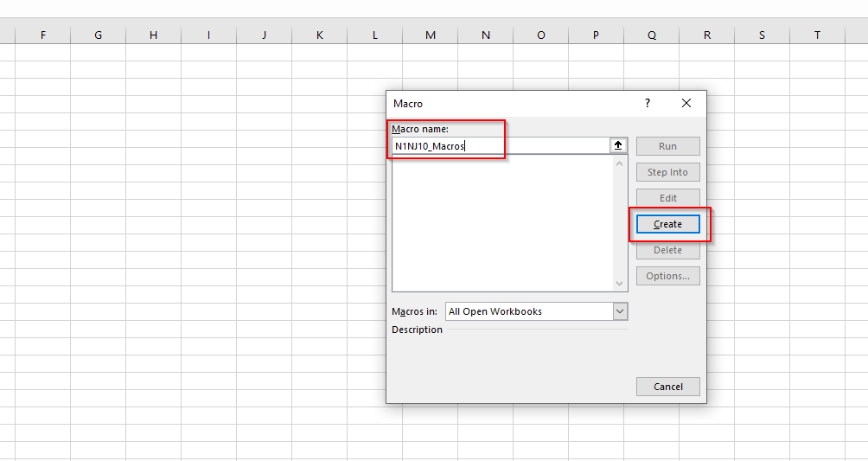This screenshot has width=868, height=461.
Task: Click the Step Into button
Action: click(x=667, y=172)
